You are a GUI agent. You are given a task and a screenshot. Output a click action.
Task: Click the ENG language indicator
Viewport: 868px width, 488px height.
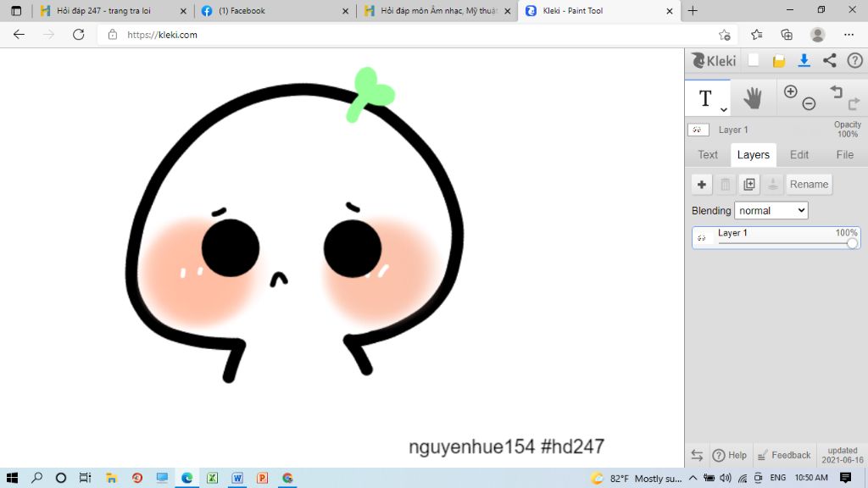778,478
